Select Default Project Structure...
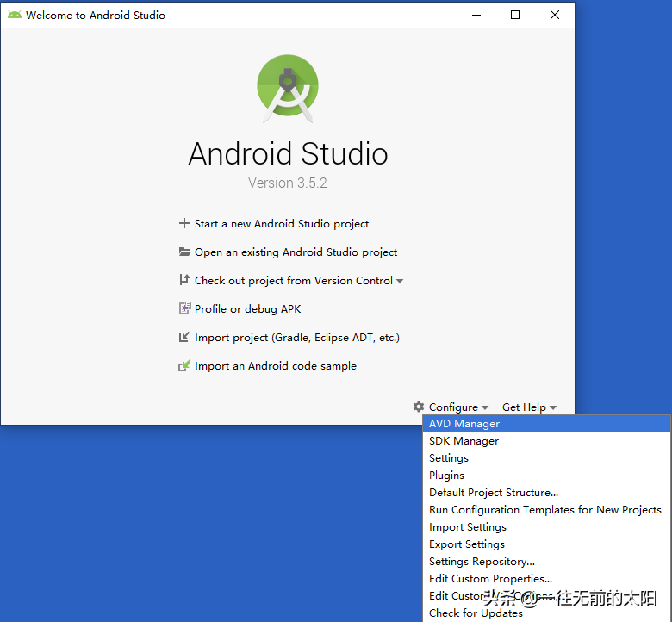Image resolution: width=672 pixels, height=622 pixels. click(x=546, y=493)
